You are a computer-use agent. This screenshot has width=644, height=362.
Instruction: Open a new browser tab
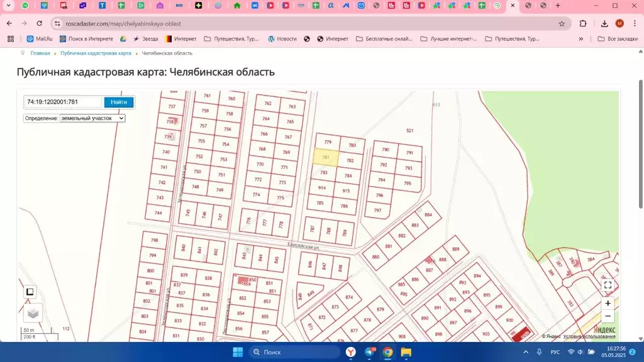558,5
